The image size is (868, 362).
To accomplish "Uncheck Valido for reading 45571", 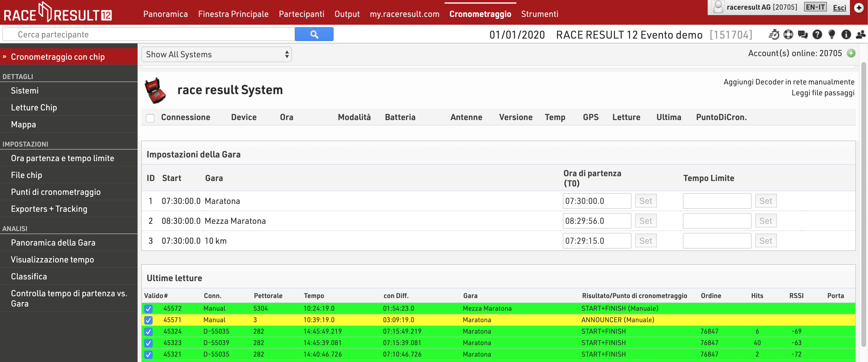I will (148, 320).
